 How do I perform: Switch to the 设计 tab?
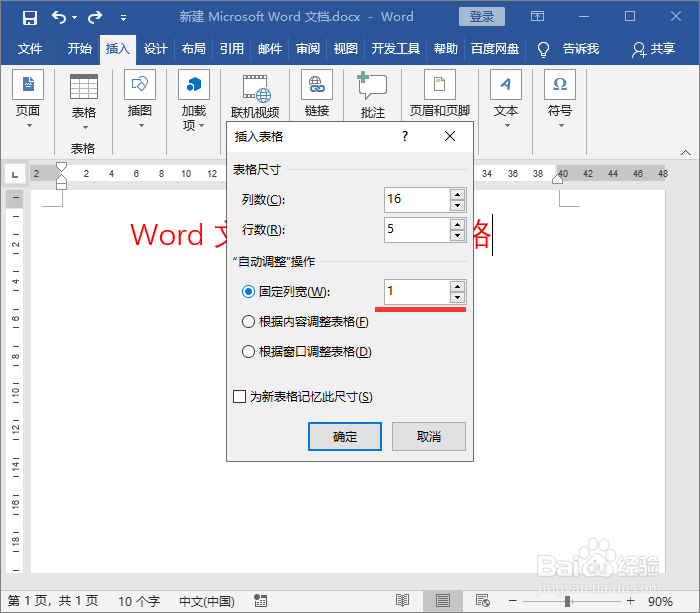click(155, 49)
